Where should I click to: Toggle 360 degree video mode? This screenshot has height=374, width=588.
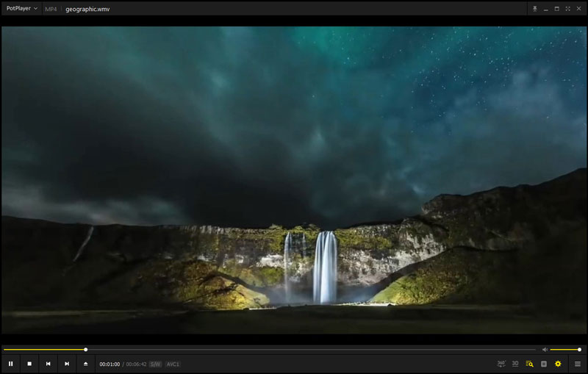click(501, 364)
